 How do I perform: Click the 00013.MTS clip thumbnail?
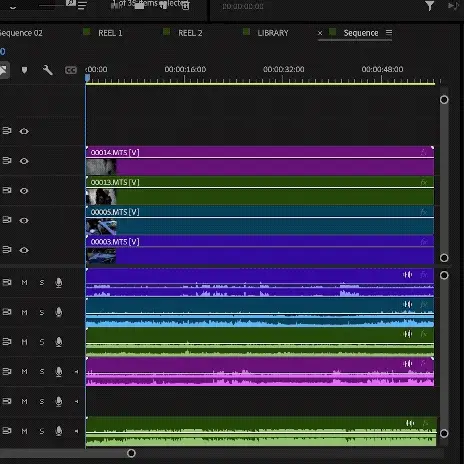[101, 197]
